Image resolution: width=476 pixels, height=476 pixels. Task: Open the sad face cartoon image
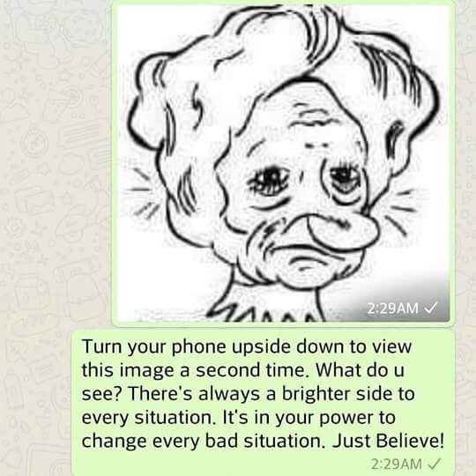click(x=283, y=163)
